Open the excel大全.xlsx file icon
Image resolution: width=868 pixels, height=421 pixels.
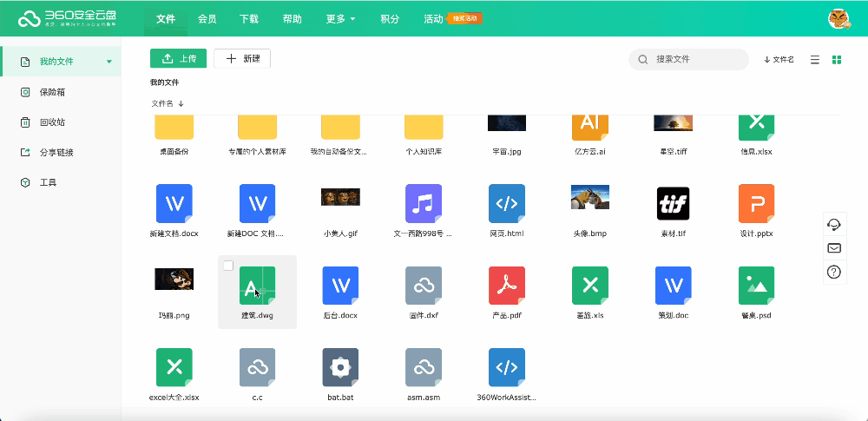tap(174, 367)
